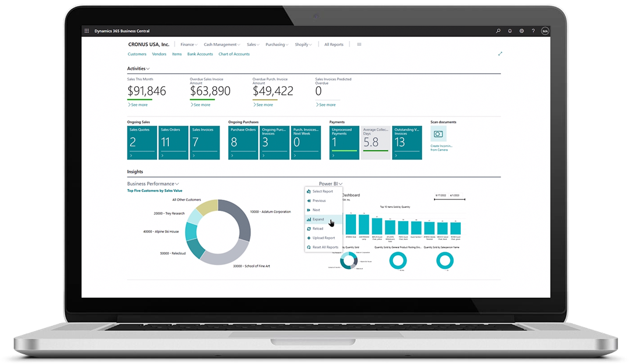Click the 40000 - Alpine Ski House label

pos(161,232)
